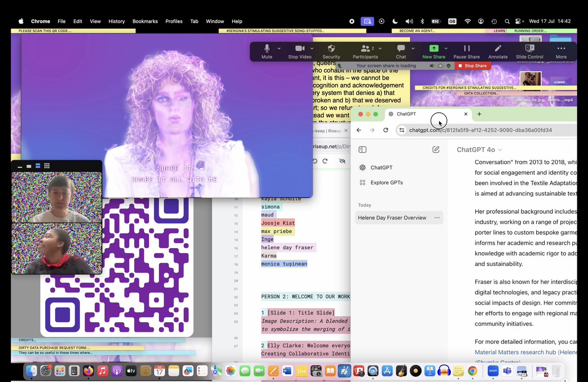The width and height of the screenshot is (588, 382).
Task: Open Chrome Bookmarks menu
Action: (145, 21)
